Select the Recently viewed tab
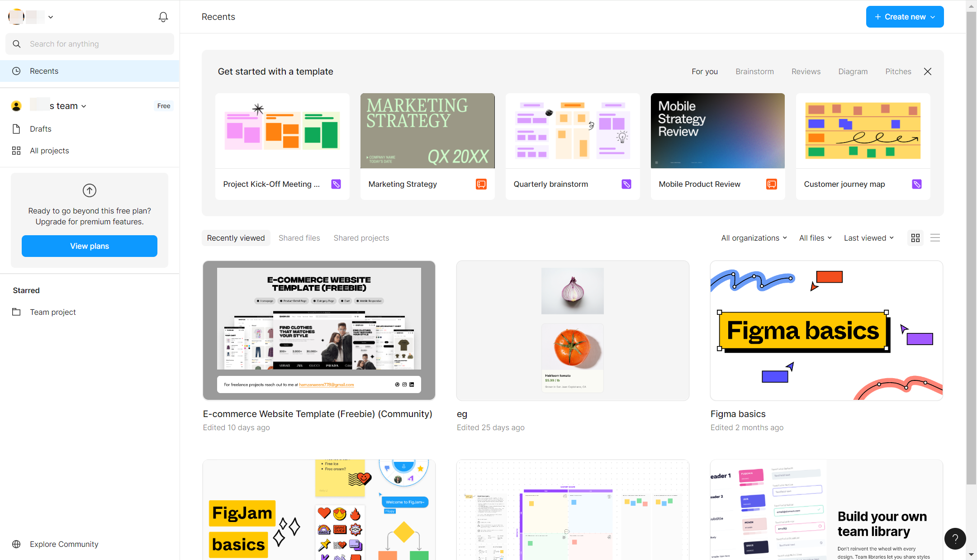The width and height of the screenshot is (977, 560). [x=236, y=238]
